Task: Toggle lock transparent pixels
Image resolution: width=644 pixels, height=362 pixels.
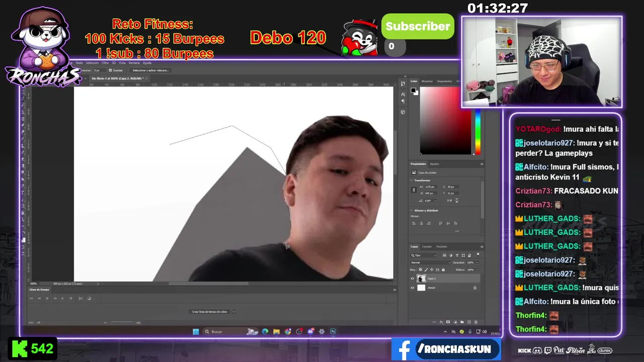Action: pos(420,269)
